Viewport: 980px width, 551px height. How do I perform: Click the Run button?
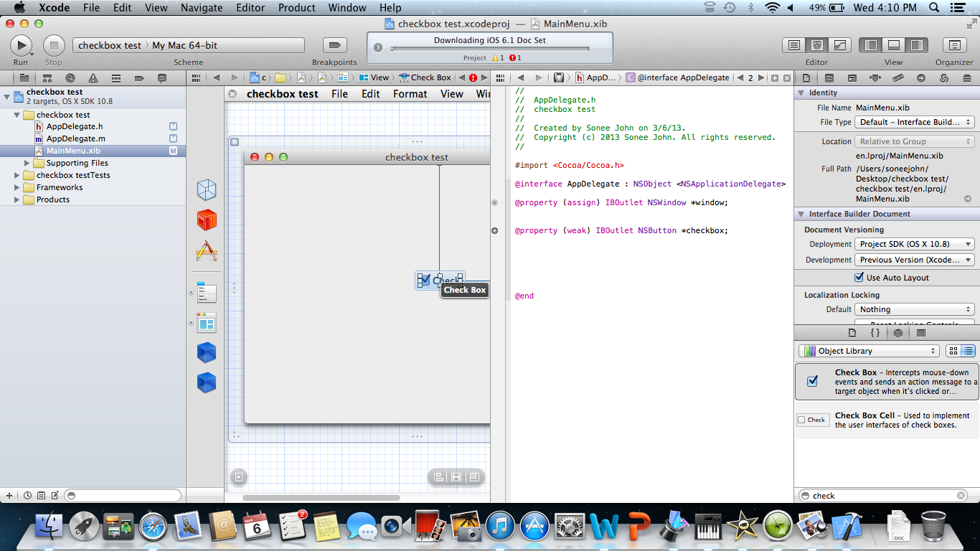(21, 45)
